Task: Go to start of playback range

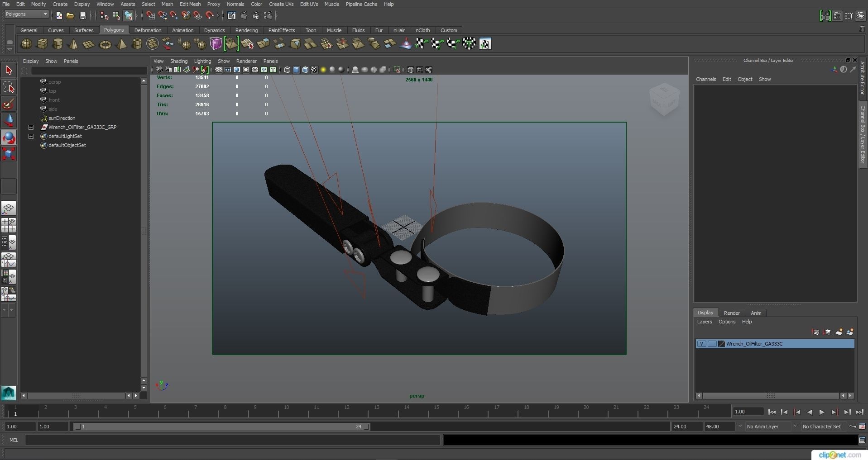Action: click(x=772, y=412)
